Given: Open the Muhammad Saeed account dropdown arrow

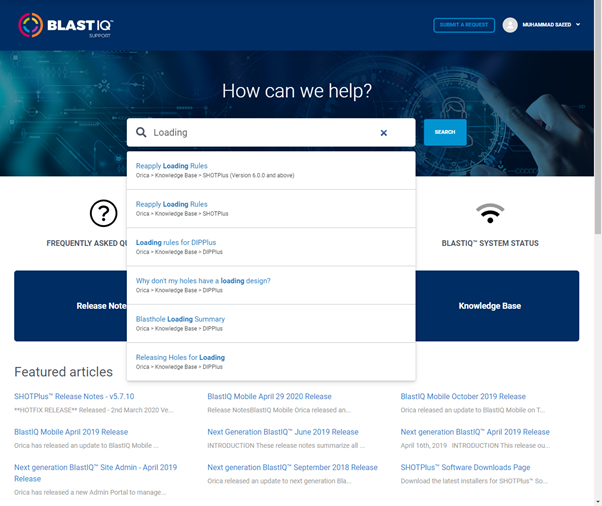Looking at the screenshot, I should click(578, 25).
